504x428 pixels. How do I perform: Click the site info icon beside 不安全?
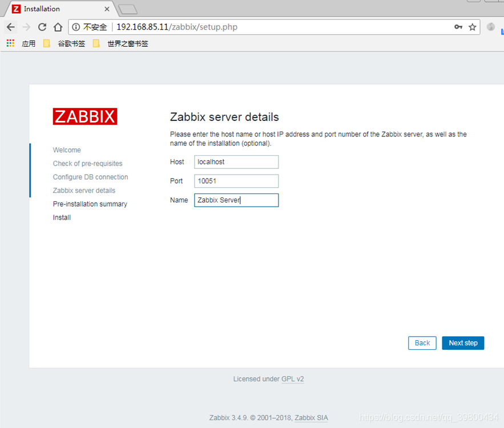pyautogui.click(x=76, y=27)
